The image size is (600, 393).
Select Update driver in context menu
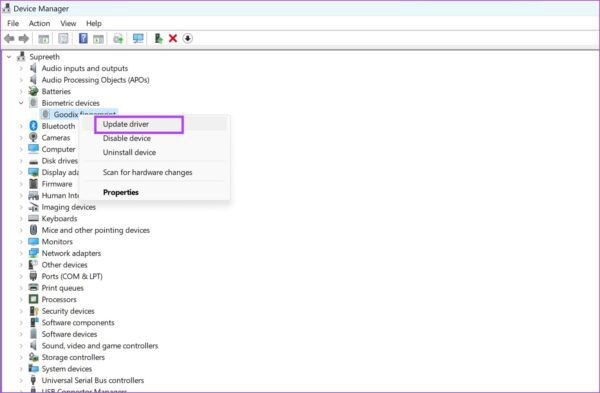point(126,124)
